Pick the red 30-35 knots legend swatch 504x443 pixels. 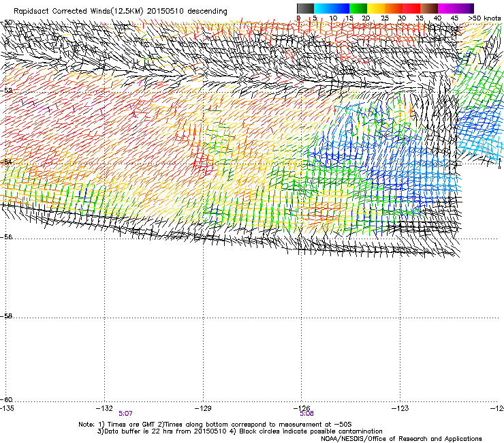[411, 8]
